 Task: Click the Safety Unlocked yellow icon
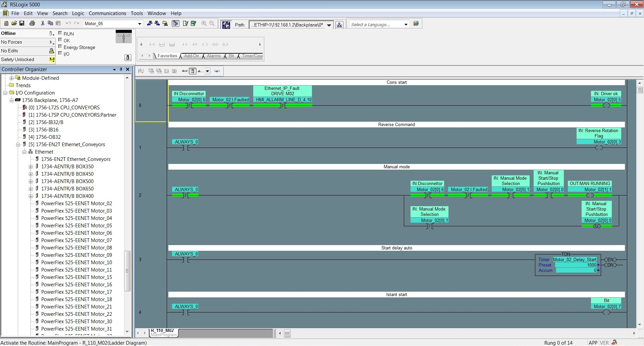tap(52, 59)
